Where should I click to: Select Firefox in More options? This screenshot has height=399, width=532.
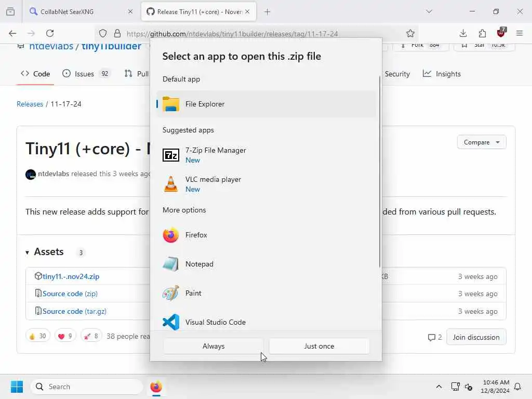(267, 235)
